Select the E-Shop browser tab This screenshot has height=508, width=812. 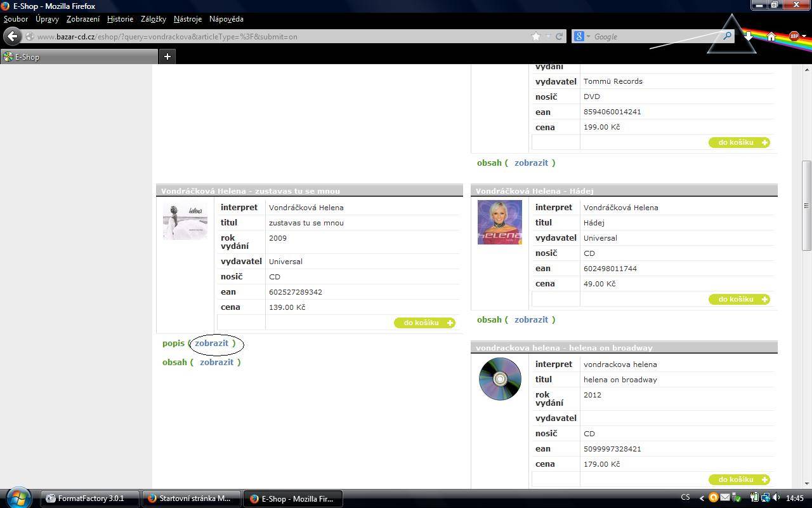(x=79, y=57)
